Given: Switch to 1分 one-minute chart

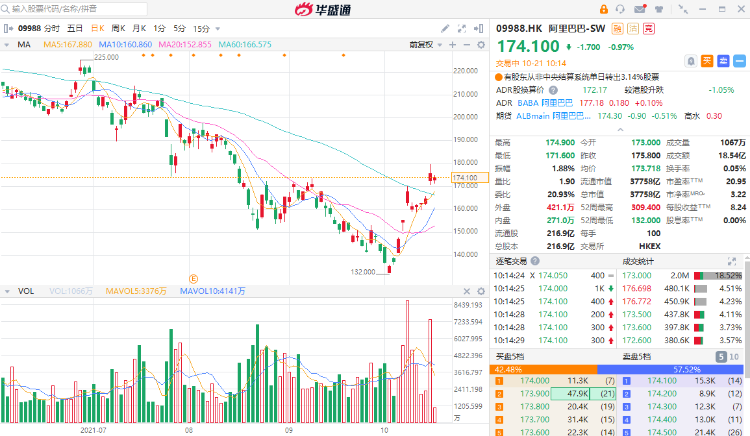Looking at the screenshot, I should pyautogui.click(x=159, y=29).
